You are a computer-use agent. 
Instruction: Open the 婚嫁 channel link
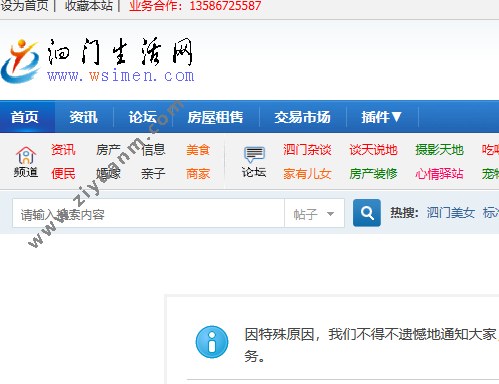click(x=108, y=174)
